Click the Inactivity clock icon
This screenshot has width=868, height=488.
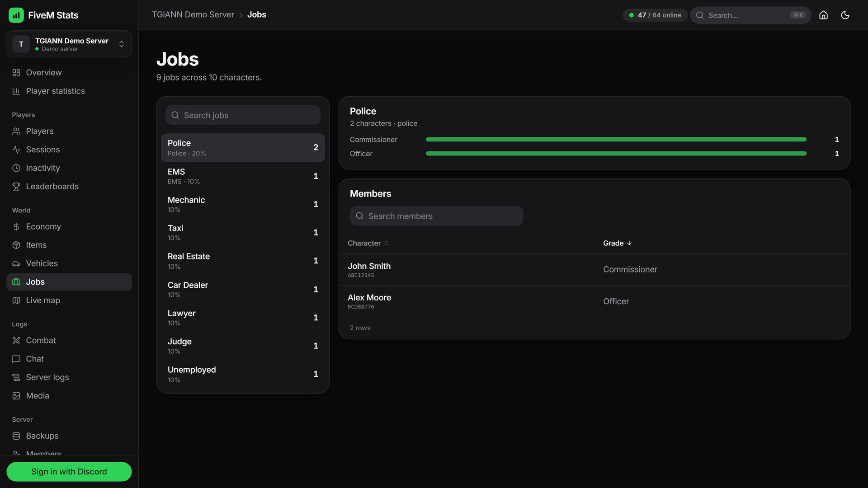[16, 168]
